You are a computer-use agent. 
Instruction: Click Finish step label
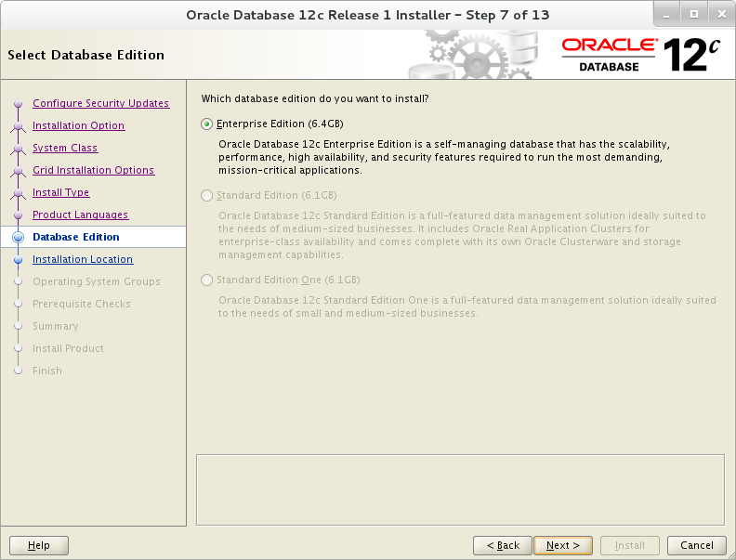[47, 371]
